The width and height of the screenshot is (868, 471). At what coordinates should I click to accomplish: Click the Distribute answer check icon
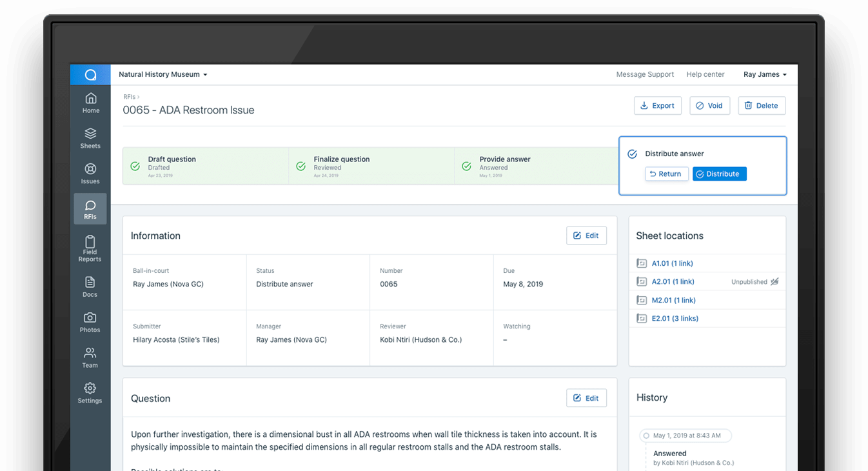(x=632, y=154)
